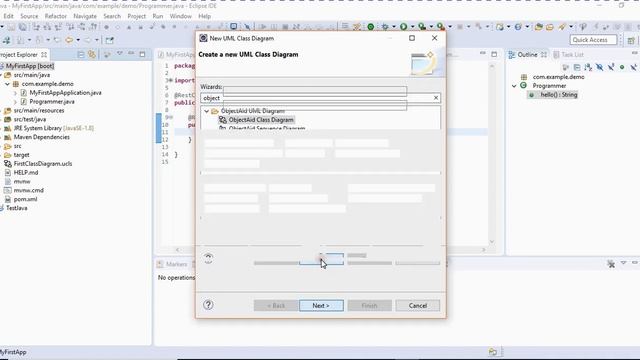
Task: Click the green circle icon left of Debug
Action: [371, 27]
